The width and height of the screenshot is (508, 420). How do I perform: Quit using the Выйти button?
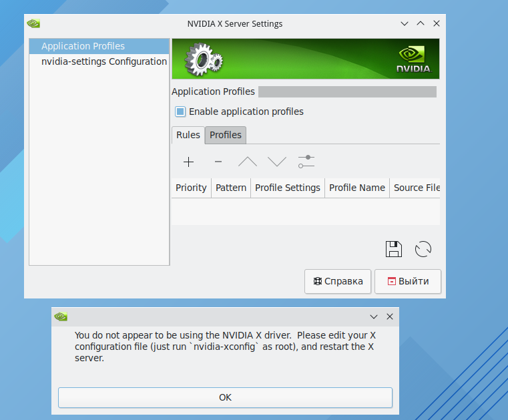[408, 281]
